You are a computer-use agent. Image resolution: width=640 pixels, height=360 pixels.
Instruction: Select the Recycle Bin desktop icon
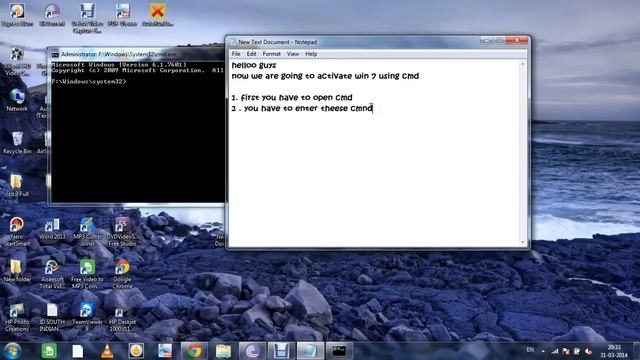17,142
